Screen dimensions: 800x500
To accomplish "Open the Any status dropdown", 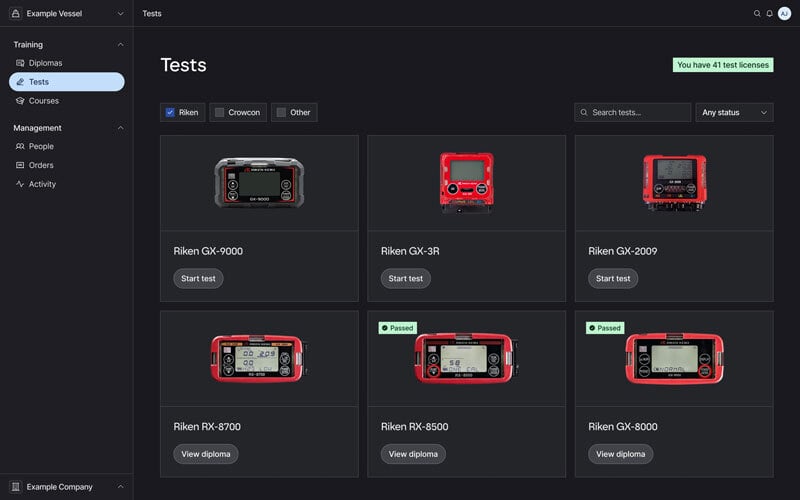I will point(734,113).
